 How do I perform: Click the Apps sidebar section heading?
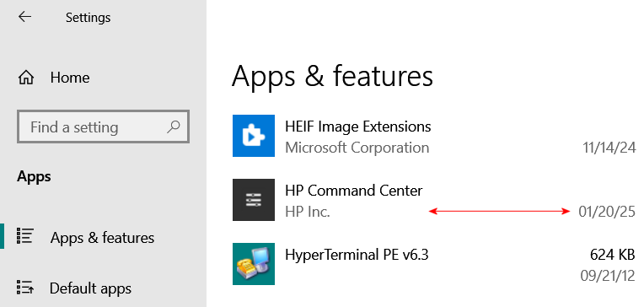[34, 177]
